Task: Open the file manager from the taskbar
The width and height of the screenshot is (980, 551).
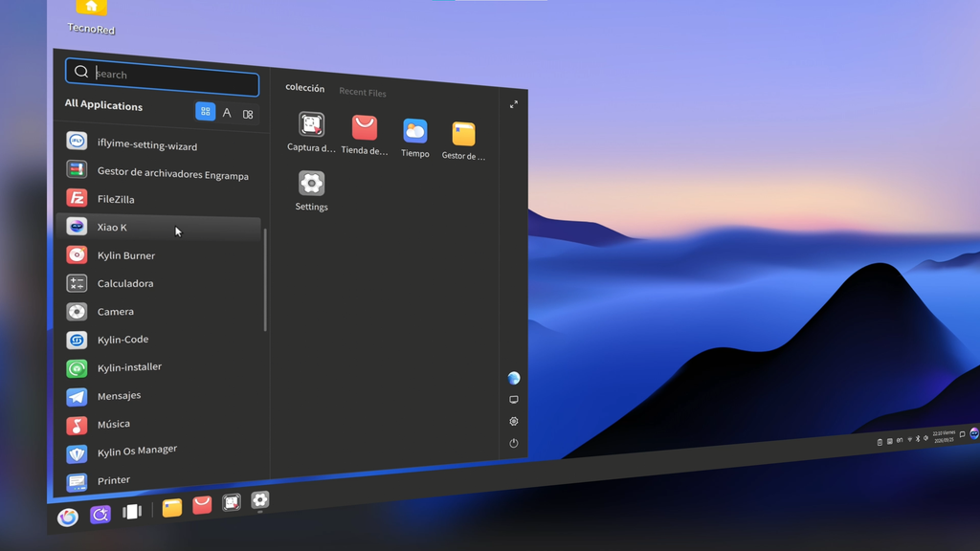Action: click(x=172, y=507)
